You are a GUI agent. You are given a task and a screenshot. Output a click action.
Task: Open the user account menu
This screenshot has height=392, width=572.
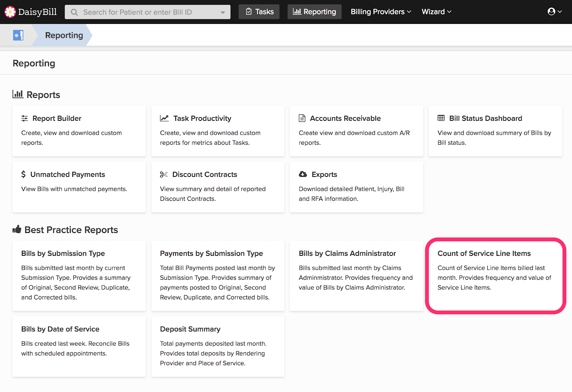click(x=555, y=12)
